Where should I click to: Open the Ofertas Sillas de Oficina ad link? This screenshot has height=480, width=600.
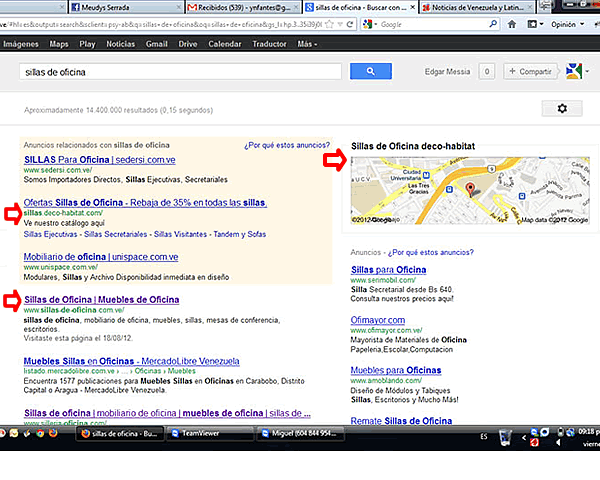click(x=144, y=202)
